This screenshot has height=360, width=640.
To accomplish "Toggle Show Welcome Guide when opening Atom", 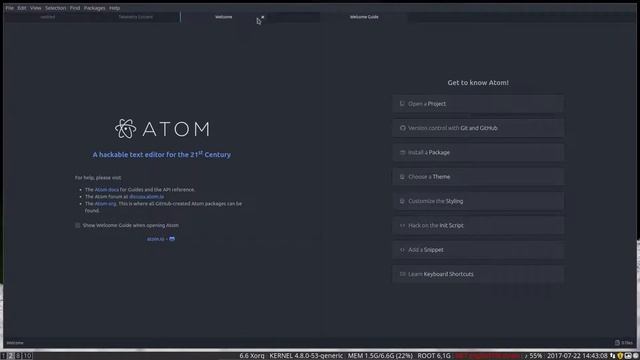I will (x=78, y=225).
